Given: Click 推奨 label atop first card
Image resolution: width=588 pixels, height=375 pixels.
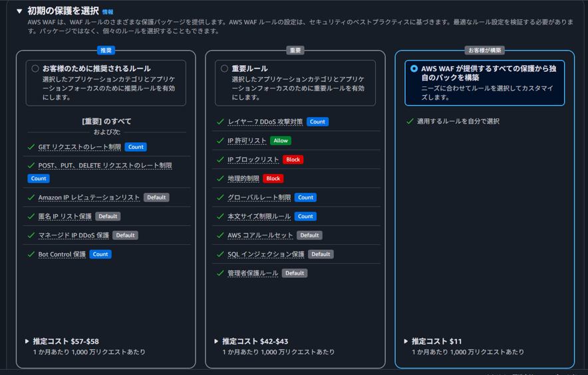Looking at the screenshot, I should pyautogui.click(x=106, y=51).
